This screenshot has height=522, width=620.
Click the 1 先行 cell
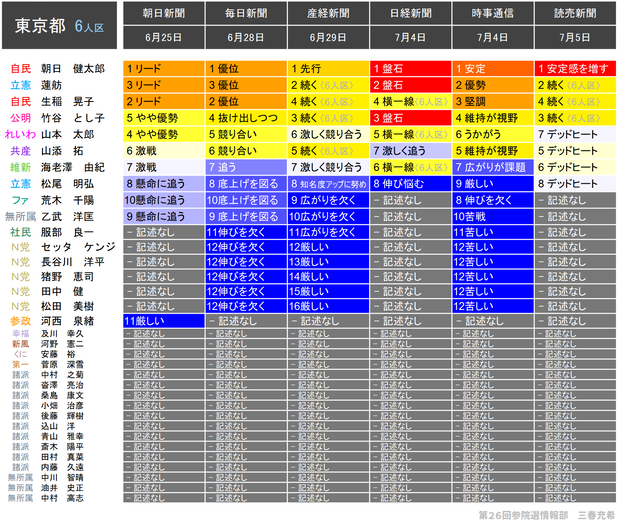coord(328,69)
